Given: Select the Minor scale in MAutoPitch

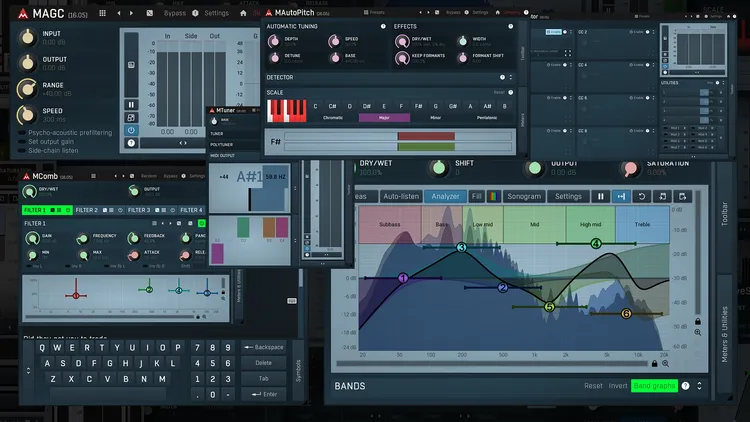Looking at the screenshot, I should 435,118.
